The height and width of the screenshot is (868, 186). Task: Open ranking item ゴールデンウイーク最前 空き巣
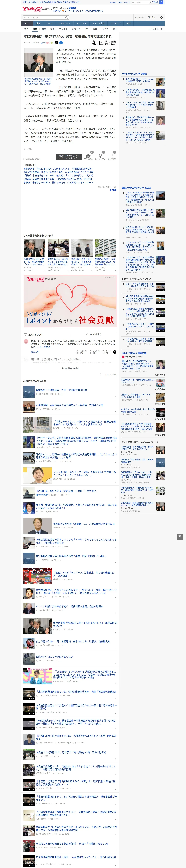coord(140,105)
